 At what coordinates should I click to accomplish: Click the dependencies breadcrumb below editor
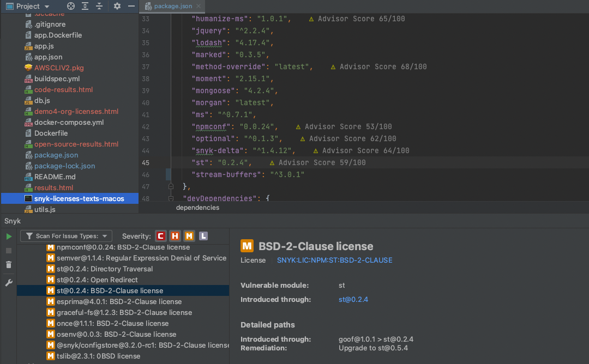tap(197, 208)
